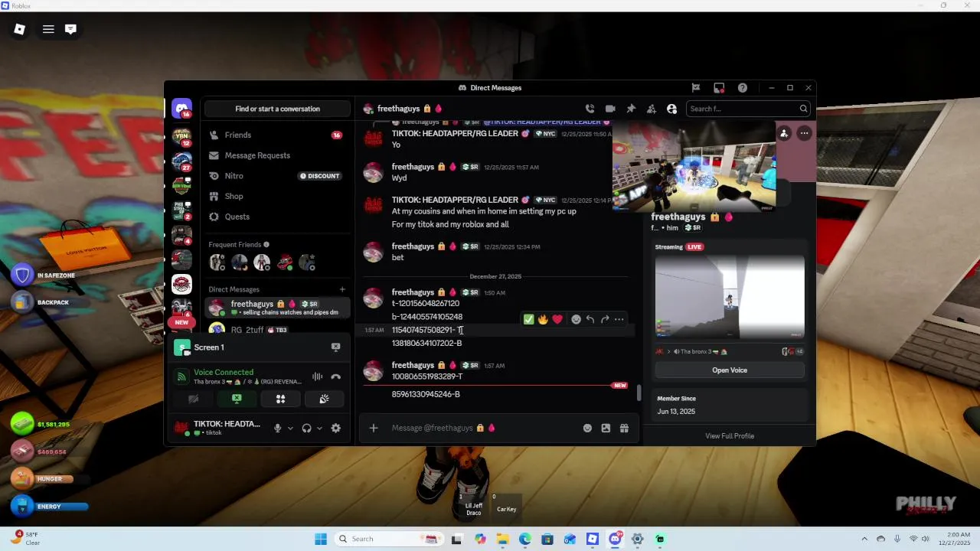Open Discord user settings gear
Screen dimensions: 980x551
[x=335, y=429]
